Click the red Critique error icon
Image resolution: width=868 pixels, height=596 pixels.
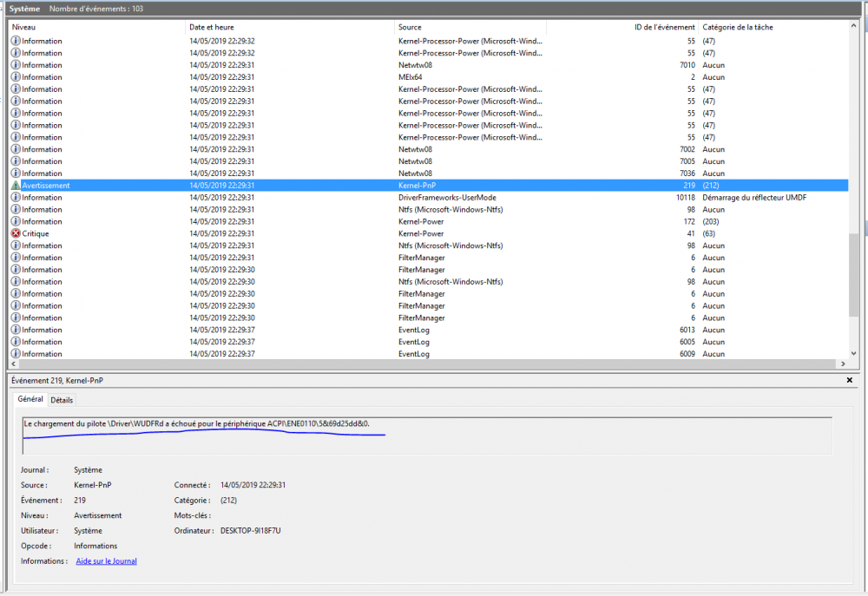tap(16, 233)
